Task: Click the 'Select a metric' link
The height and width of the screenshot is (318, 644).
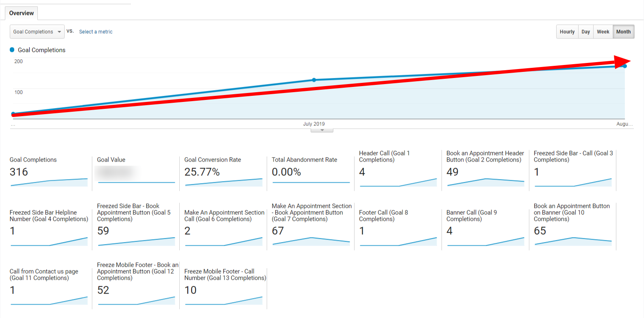Action: point(96,32)
